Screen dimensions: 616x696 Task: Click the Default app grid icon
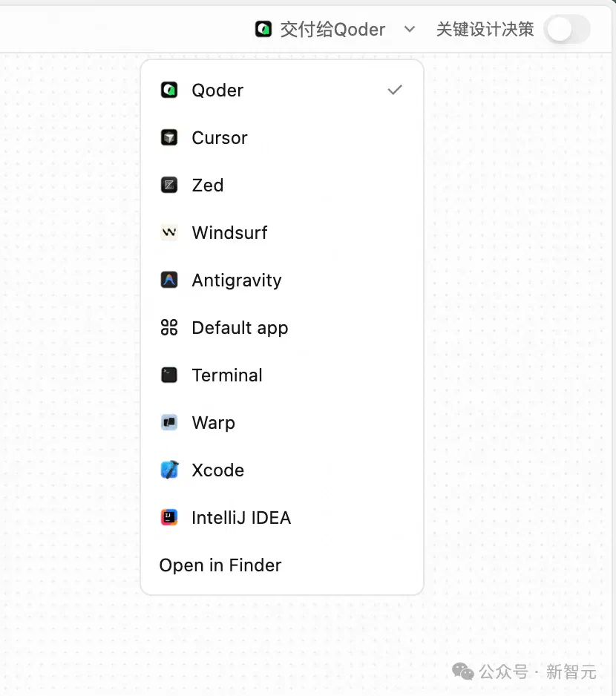(x=168, y=327)
